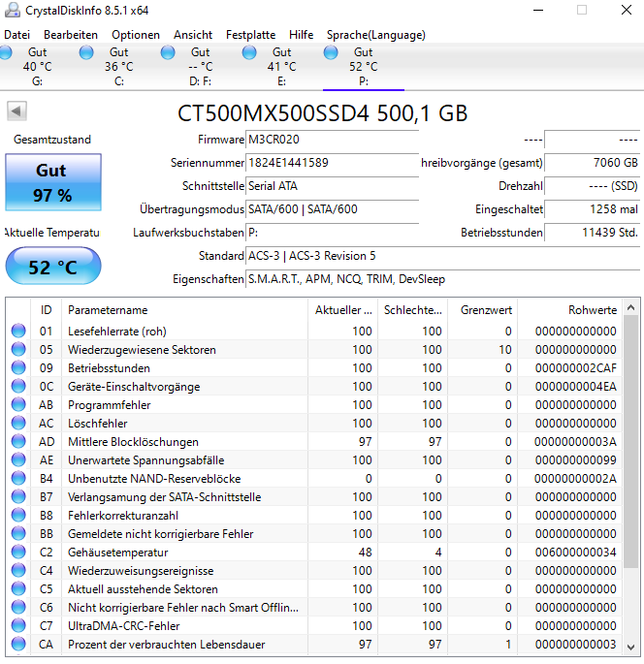Click status icon for Verlangsamung der SATA-Schnittstelle
This screenshot has height=664, width=644.
(18, 496)
